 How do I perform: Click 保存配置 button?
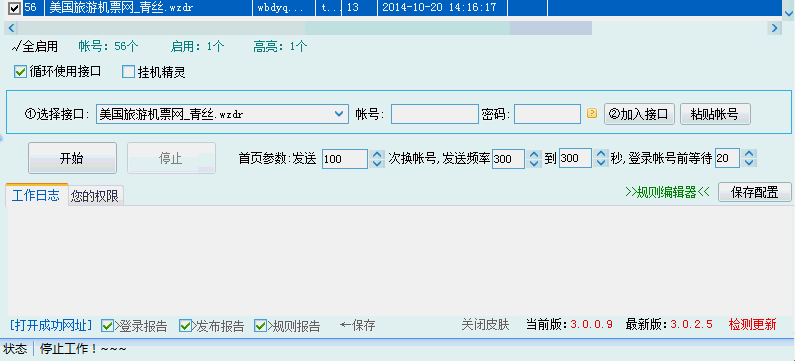(754, 192)
